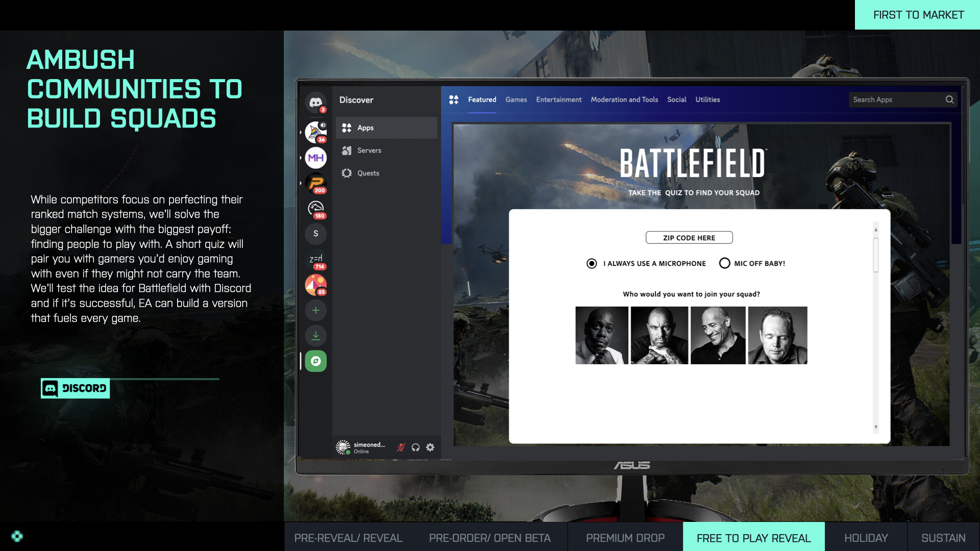Choose the third squad member portrait

click(718, 335)
